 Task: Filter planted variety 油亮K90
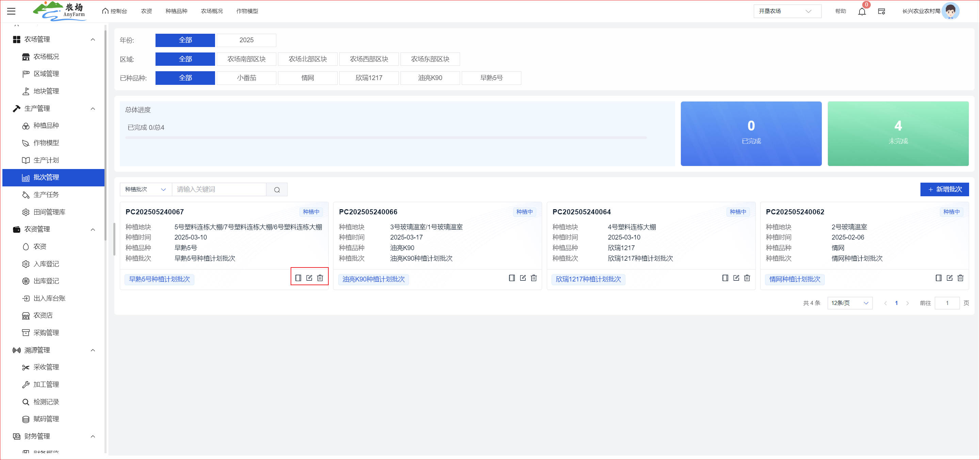coord(430,78)
